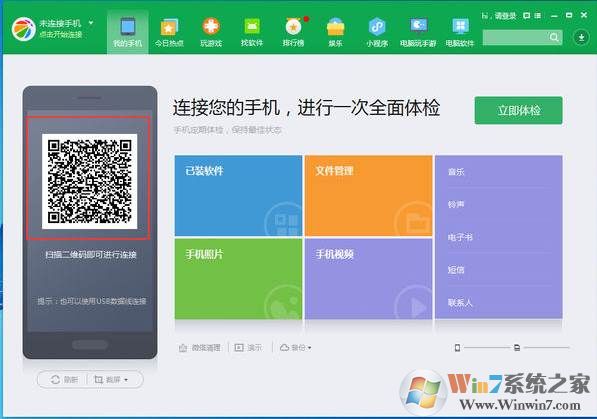This screenshot has width=597, height=419.
Task: Open the 小程序 mini-programs icon
Action: [377, 32]
